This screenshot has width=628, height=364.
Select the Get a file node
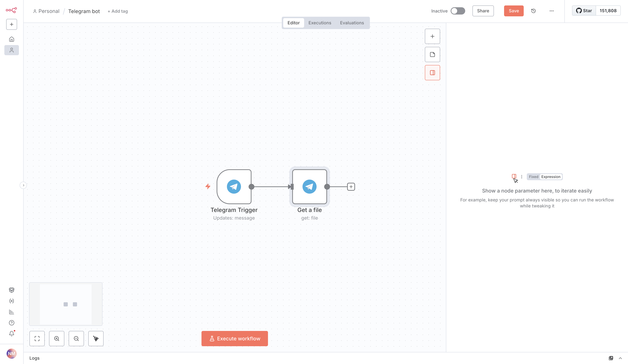pos(309,187)
